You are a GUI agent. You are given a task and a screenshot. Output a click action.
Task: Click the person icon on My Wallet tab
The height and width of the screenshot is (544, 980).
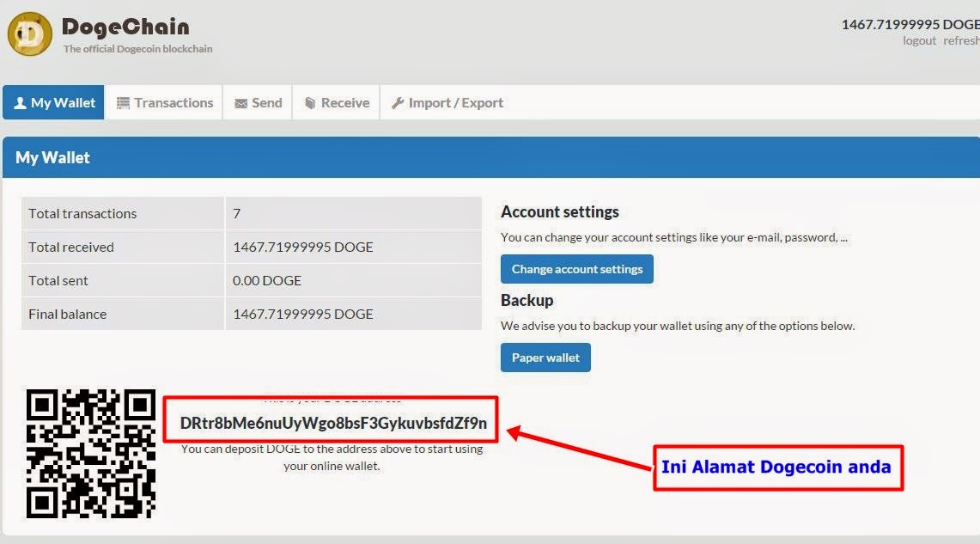click(x=20, y=102)
